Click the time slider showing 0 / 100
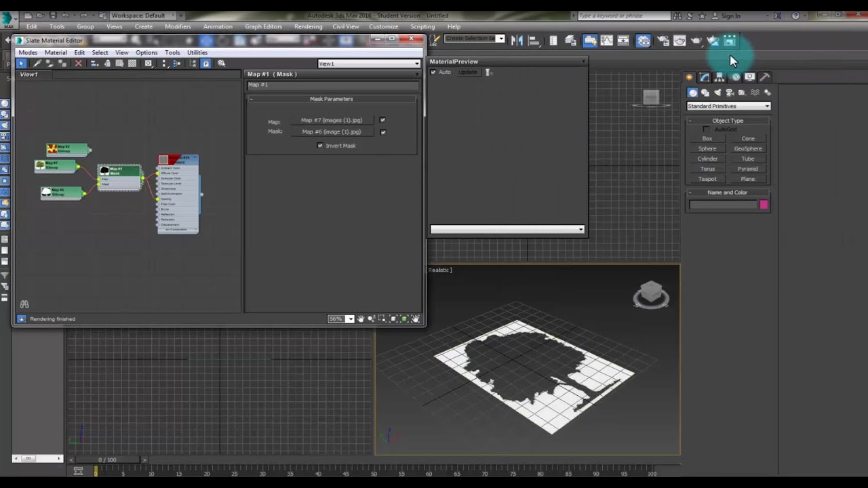Viewport: 868px width, 488px height. coord(107,460)
